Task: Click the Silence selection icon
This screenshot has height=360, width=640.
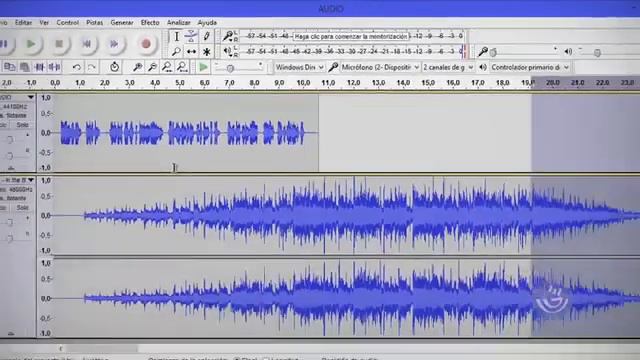Action: 55,67
